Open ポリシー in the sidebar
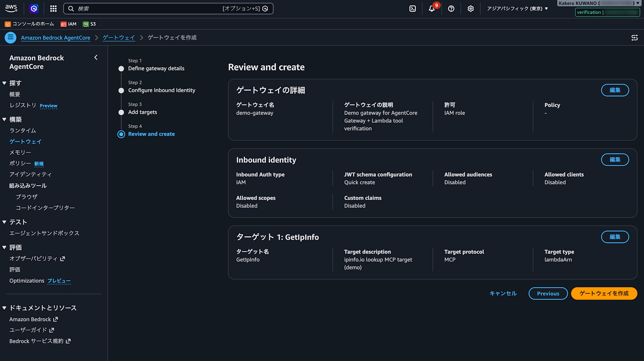This screenshot has width=644, height=361. [20, 163]
